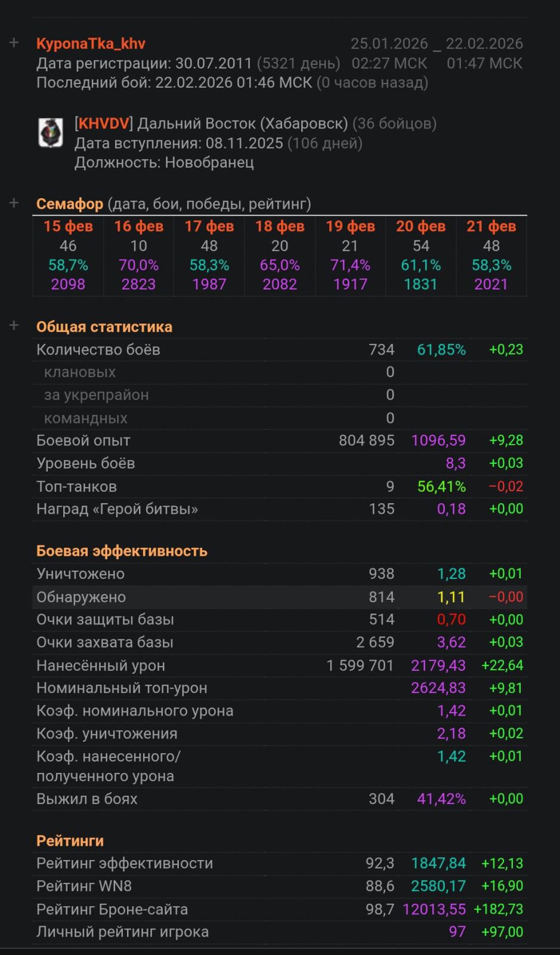Select the 15 фев column header

pyautogui.click(x=68, y=226)
